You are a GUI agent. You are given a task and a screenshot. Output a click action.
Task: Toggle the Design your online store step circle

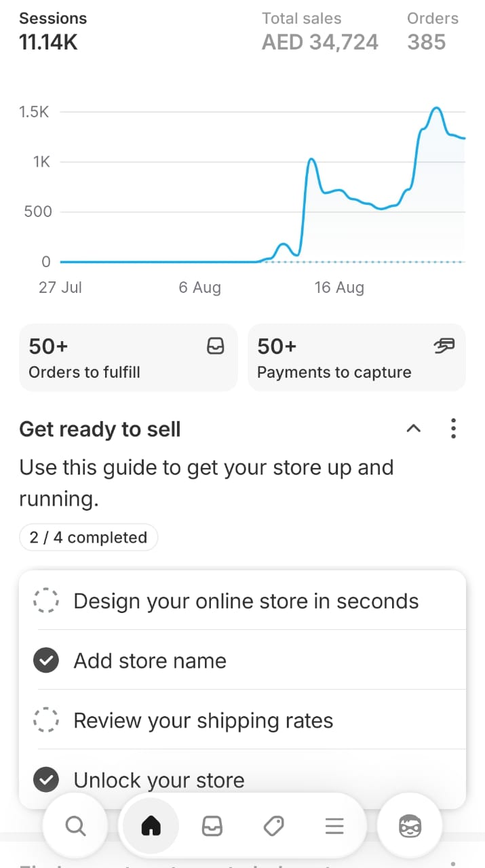[x=46, y=601]
